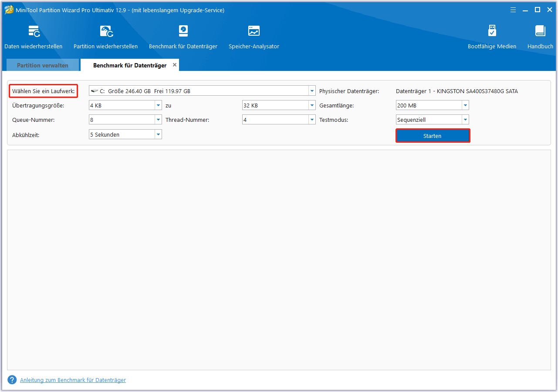The image size is (558, 392).
Task: Expand the drive selection dropdown
Action: click(312, 91)
